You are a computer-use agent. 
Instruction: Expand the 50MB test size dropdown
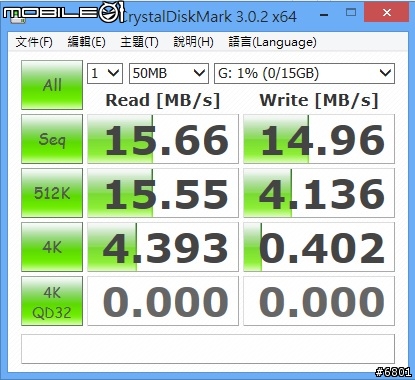click(169, 73)
